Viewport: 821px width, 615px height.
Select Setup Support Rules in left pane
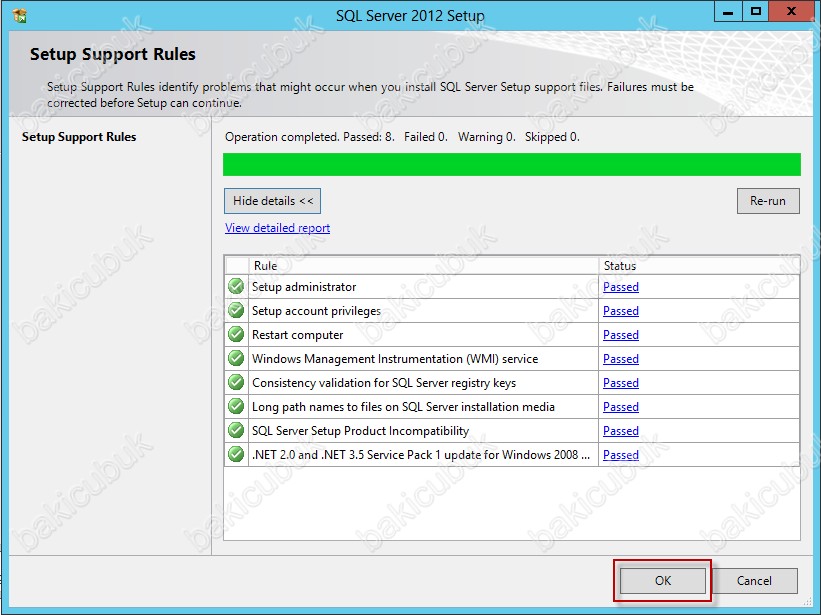[79, 137]
